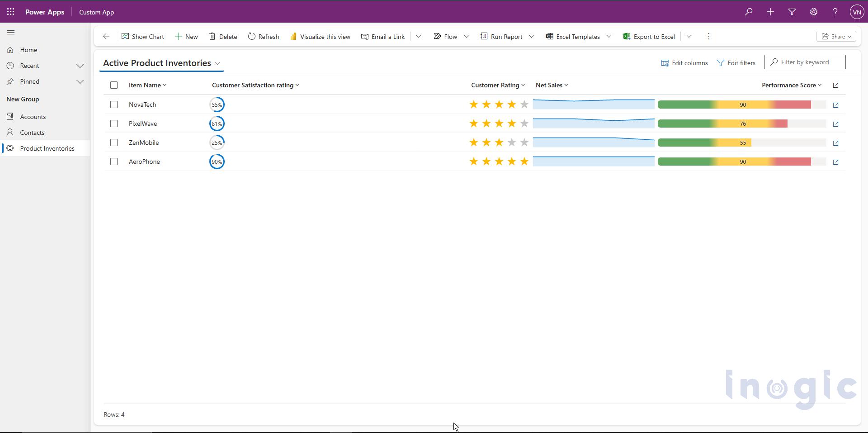Click Export to Excel command

649,37
